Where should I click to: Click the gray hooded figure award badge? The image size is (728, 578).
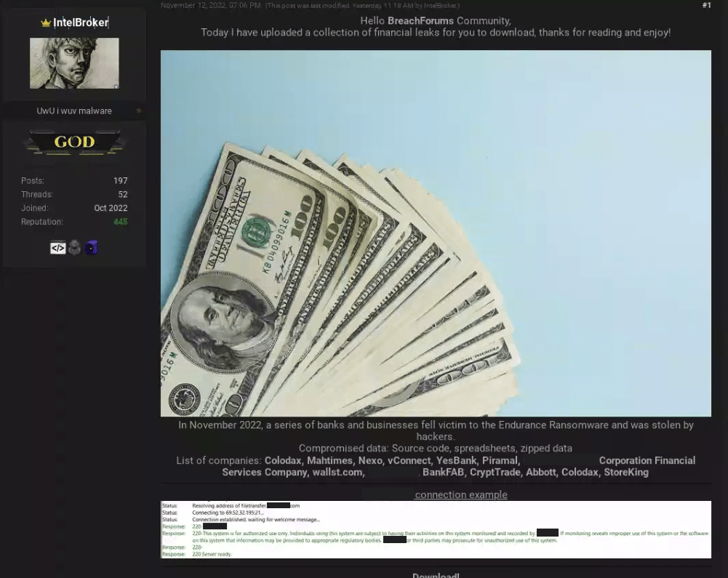click(74, 248)
